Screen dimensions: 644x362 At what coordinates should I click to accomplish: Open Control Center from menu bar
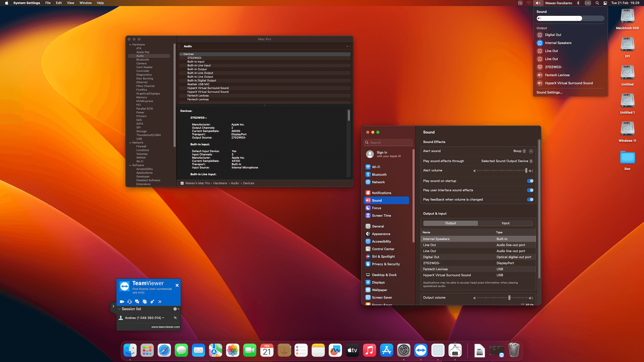click(x=605, y=3)
